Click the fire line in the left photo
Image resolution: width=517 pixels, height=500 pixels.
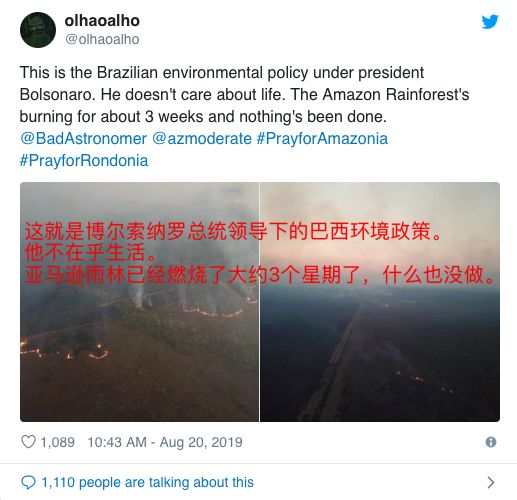pyautogui.click(x=213, y=312)
